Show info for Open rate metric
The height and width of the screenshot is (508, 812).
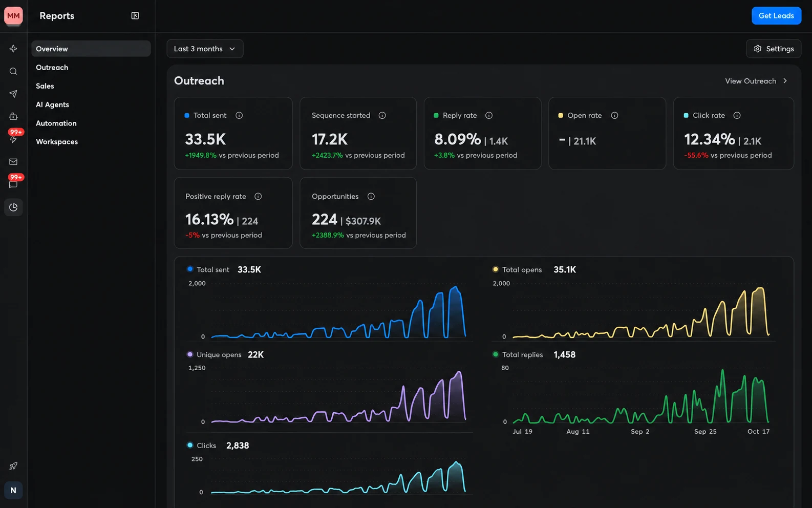614,115
